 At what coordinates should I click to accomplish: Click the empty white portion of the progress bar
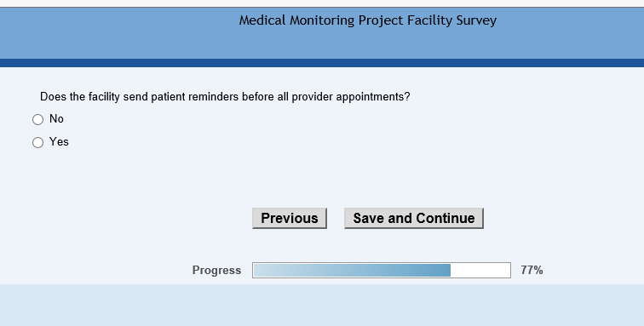(x=480, y=270)
